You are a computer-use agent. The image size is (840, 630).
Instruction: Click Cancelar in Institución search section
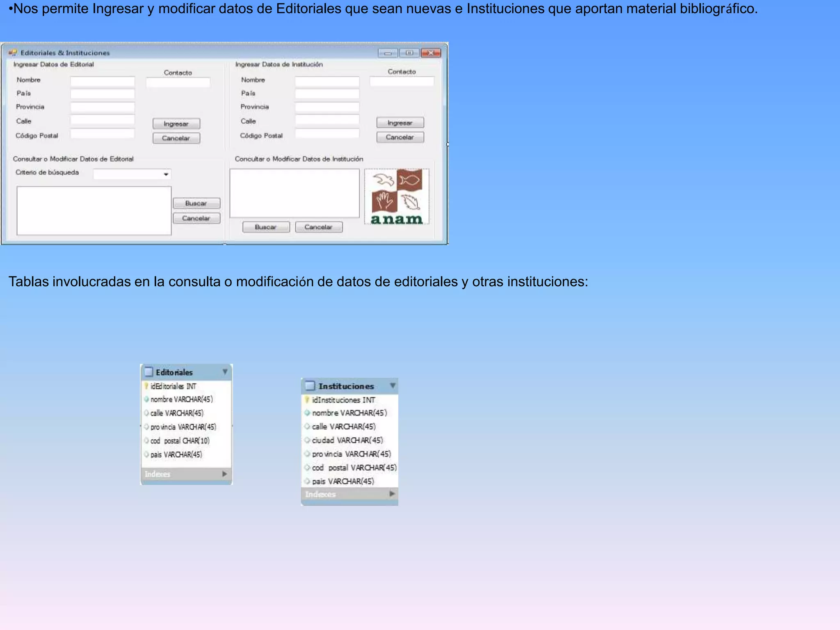[x=319, y=227]
